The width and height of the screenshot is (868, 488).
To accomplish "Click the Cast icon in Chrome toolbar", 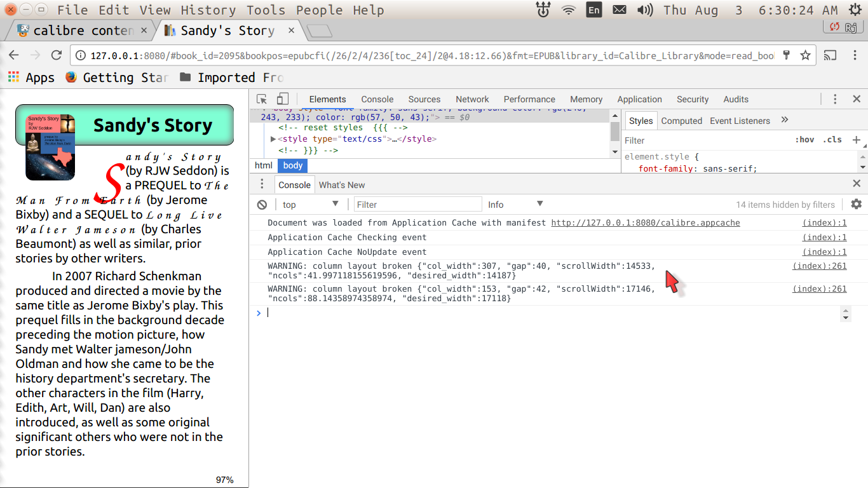I will pyautogui.click(x=830, y=55).
